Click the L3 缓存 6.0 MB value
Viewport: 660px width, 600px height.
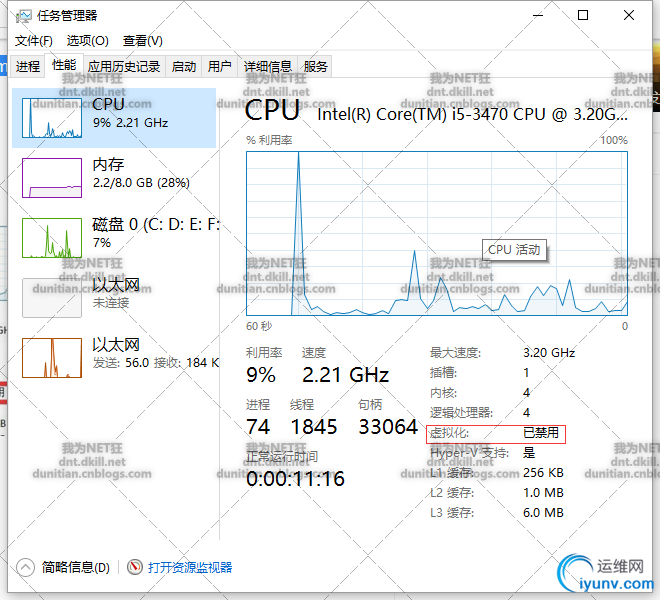click(x=543, y=512)
